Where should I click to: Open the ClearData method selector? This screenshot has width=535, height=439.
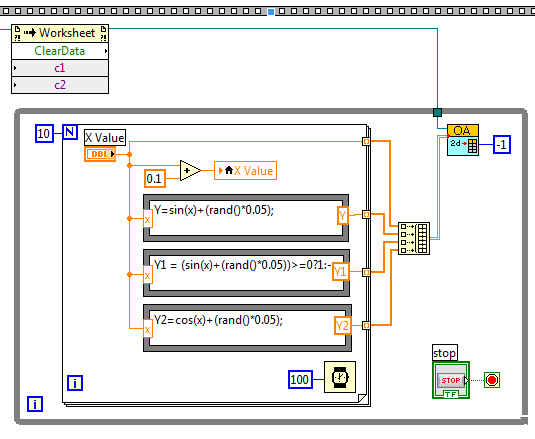click(x=60, y=51)
